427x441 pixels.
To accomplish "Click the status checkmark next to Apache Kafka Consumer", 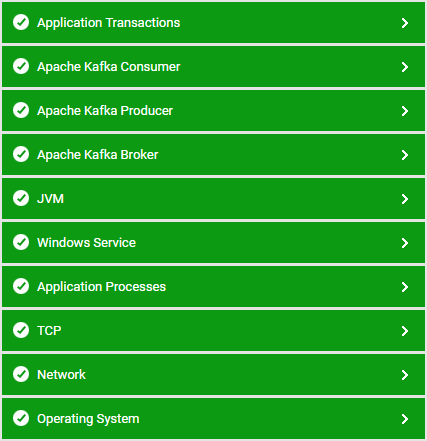I will tap(21, 66).
